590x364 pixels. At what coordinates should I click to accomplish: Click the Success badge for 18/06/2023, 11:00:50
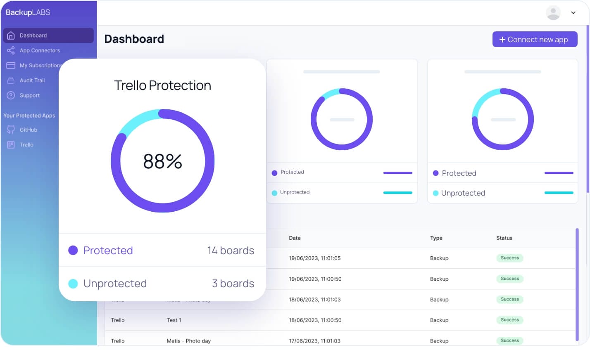tap(510, 320)
